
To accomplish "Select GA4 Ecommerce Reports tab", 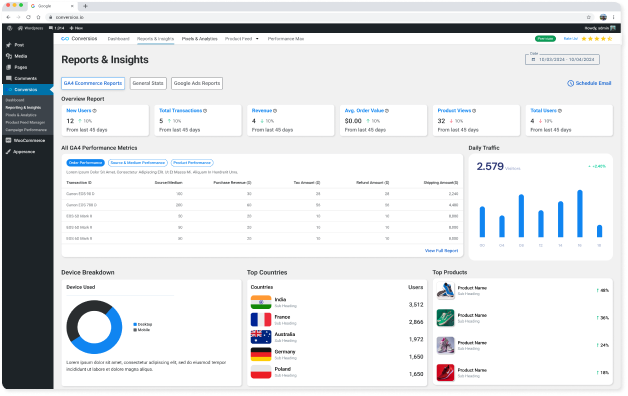I will pyautogui.click(x=93, y=83).
